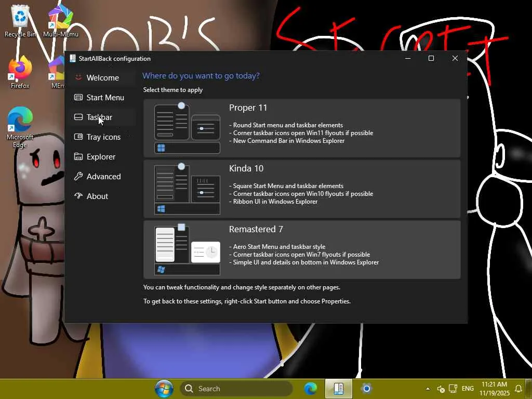Click 'Where do you want to go today?' heading

[x=201, y=76]
